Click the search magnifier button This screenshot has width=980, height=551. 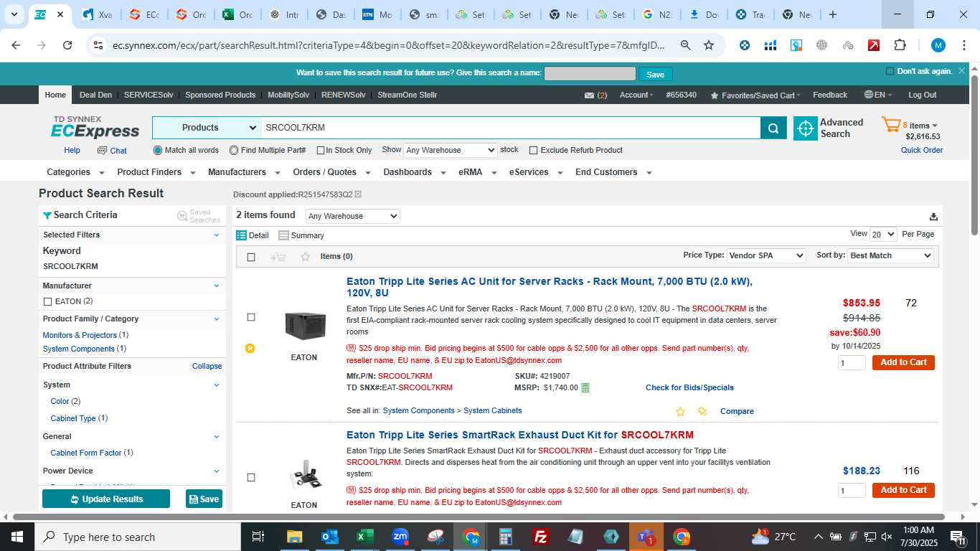(x=773, y=128)
